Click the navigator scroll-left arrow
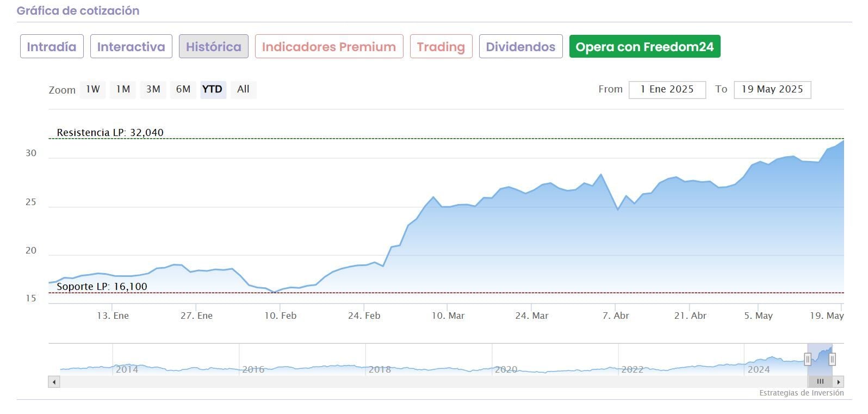868x414 pixels. [54, 382]
